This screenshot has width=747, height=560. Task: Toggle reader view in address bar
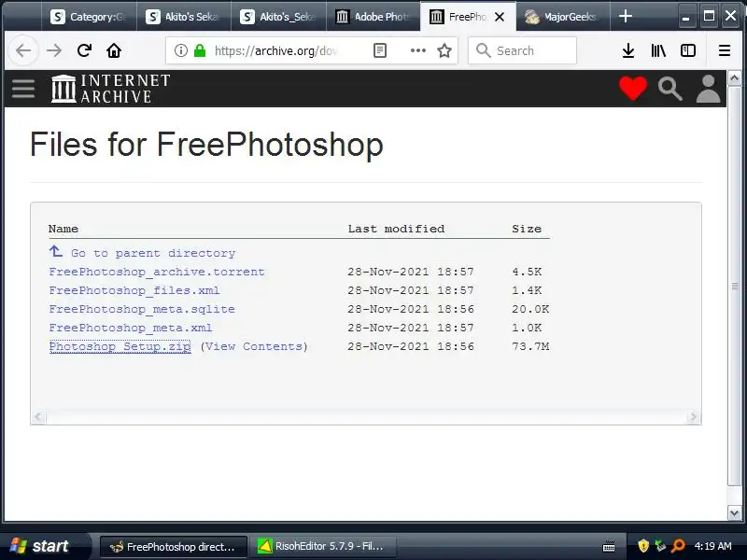(380, 50)
